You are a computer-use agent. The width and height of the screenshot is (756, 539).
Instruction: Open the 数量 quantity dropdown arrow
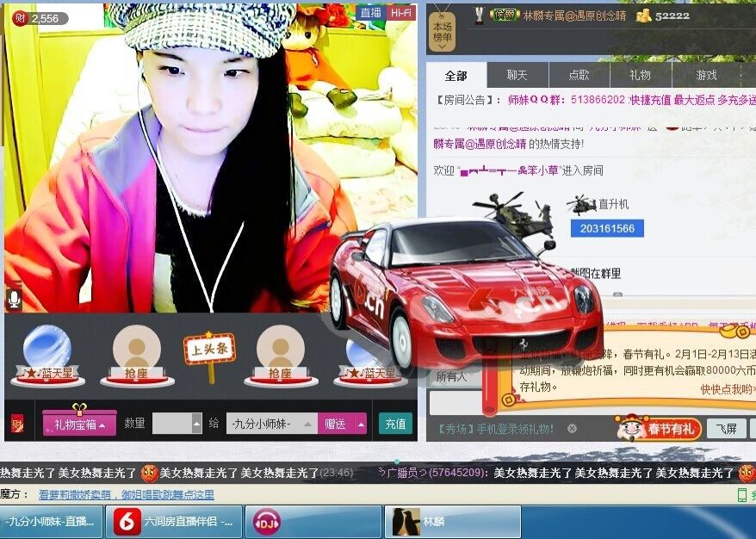click(196, 424)
